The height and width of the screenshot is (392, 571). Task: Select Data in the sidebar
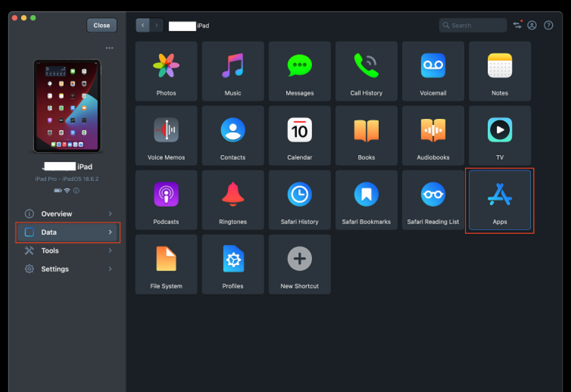(x=68, y=232)
